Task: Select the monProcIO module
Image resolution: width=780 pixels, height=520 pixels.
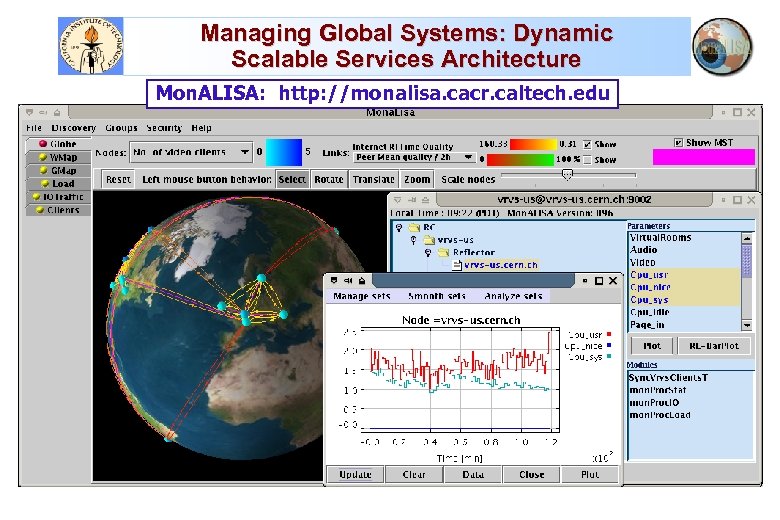Action: point(654,403)
